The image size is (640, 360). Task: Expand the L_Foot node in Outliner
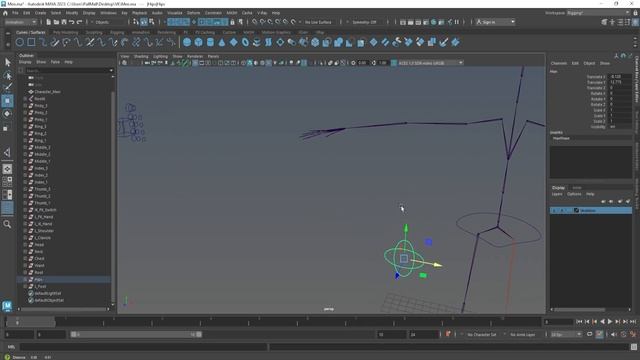tap(25, 287)
